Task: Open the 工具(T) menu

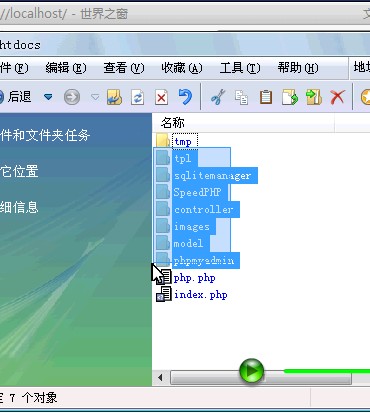Action: (x=240, y=68)
